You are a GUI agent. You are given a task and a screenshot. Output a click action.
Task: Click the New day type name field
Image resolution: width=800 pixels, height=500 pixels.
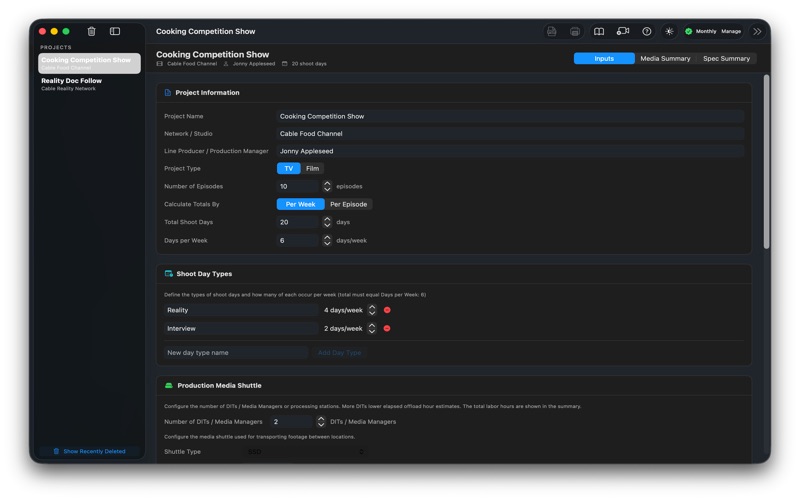click(236, 353)
